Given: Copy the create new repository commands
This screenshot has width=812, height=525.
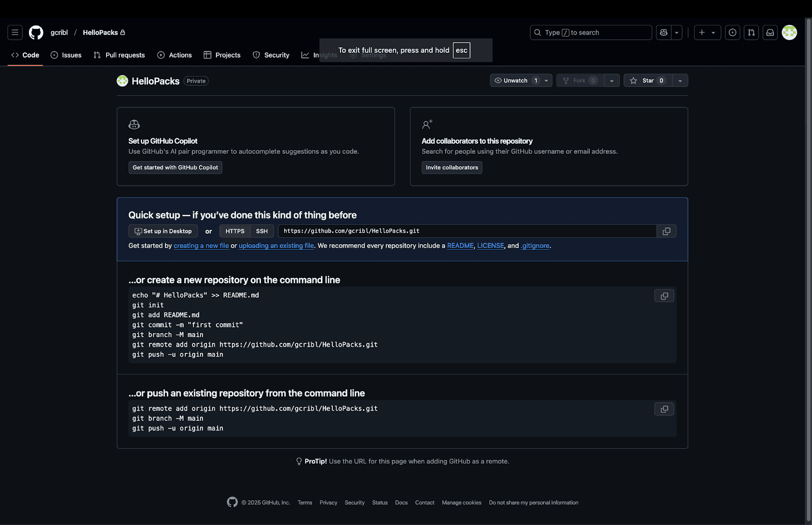Looking at the screenshot, I should 664,296.
